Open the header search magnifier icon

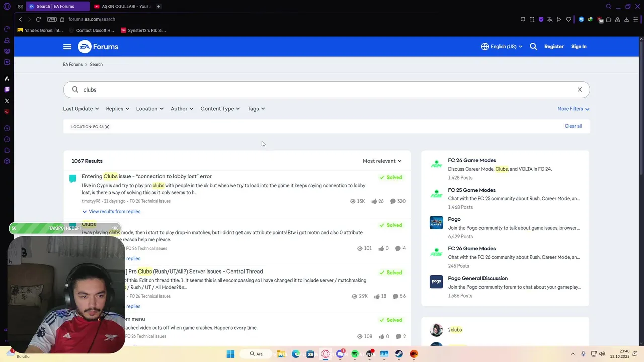click(x=533, y=47)
